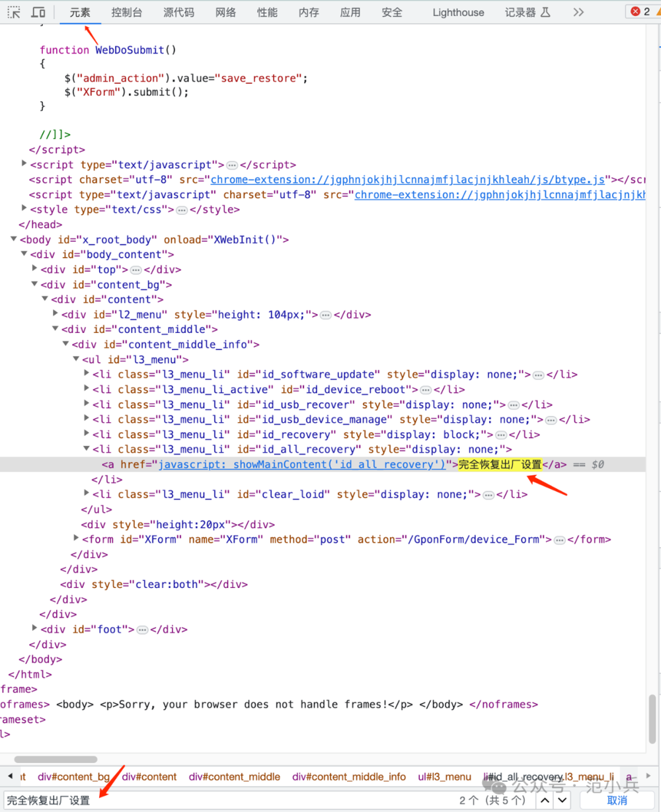This screenshot has height=812, width=661.
Task: Expand the clear_loid li node
Action: point(87,494)
